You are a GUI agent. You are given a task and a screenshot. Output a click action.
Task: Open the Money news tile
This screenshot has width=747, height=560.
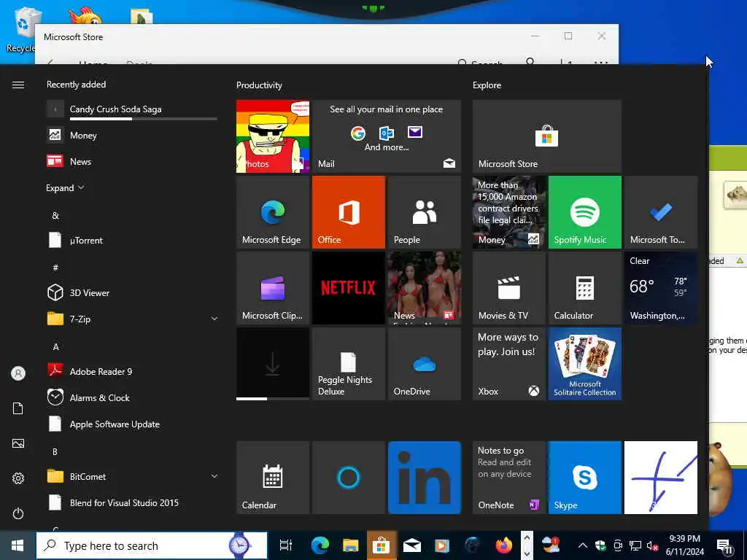[x=508, y=212]
